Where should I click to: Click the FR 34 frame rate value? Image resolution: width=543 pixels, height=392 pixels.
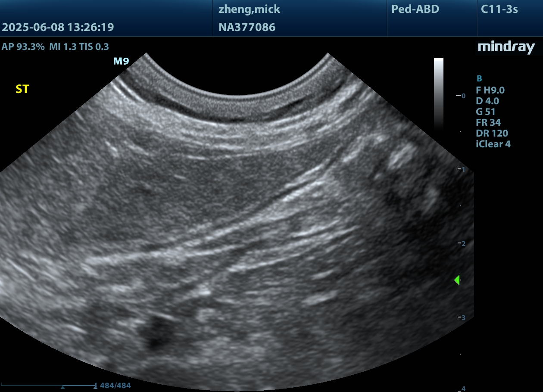[x=488, y=122]
